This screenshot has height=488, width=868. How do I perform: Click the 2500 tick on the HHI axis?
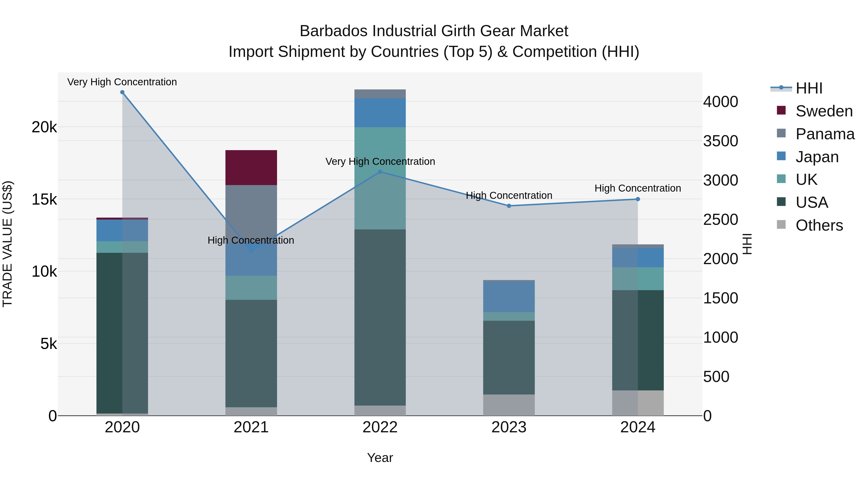pos(721,220)
